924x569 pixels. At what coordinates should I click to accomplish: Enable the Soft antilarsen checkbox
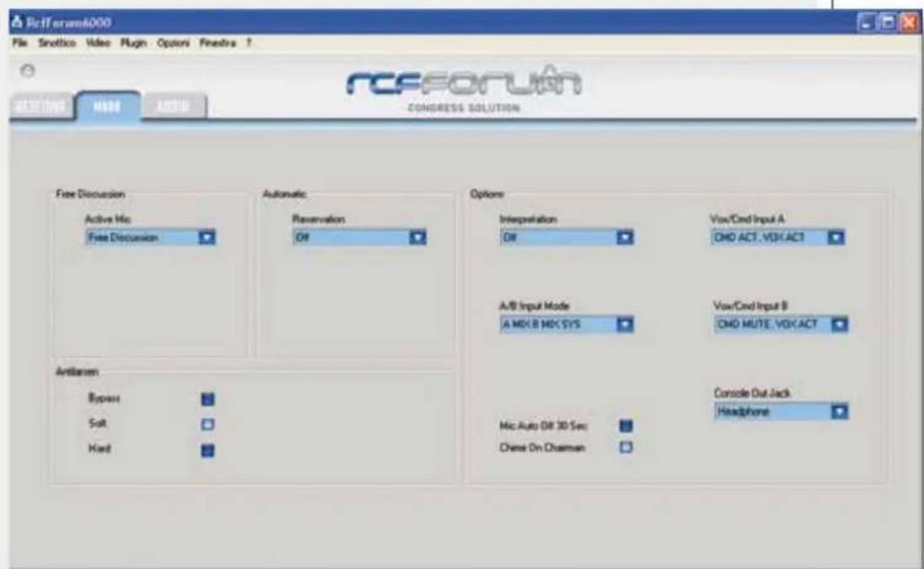tap(207, 424)
